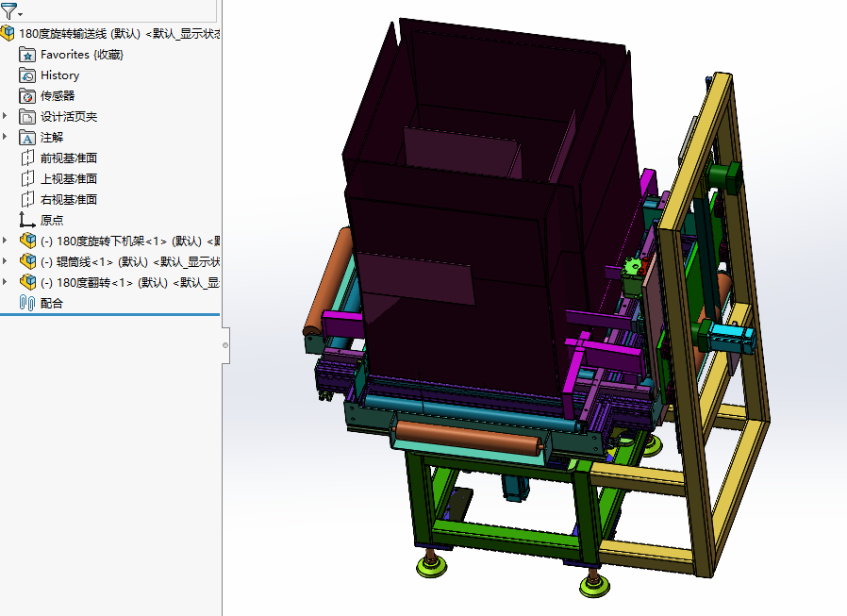This screenshot has width=847, height=616.
Task: Click the 辊筒线<1> assembly icon
Action: tap(27, 261)
